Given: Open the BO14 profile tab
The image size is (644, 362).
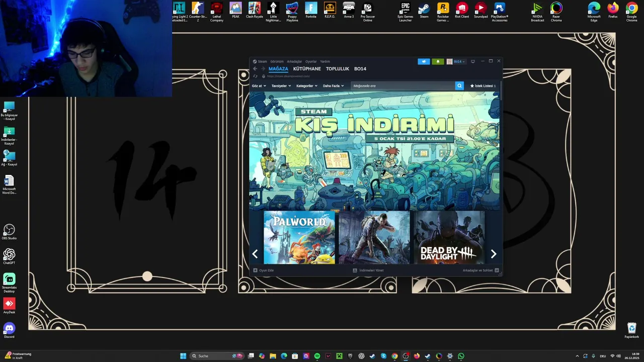Looking at the screenshot, I should [x=360, y=69].
